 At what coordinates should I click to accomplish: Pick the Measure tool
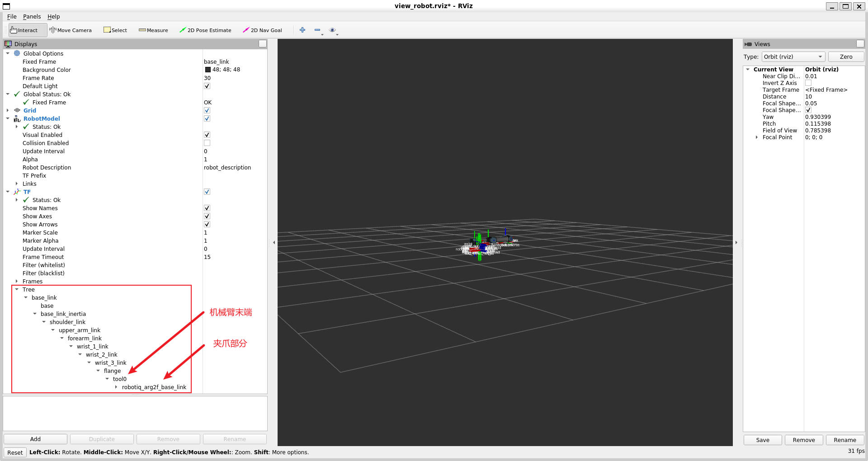(153, 30)
